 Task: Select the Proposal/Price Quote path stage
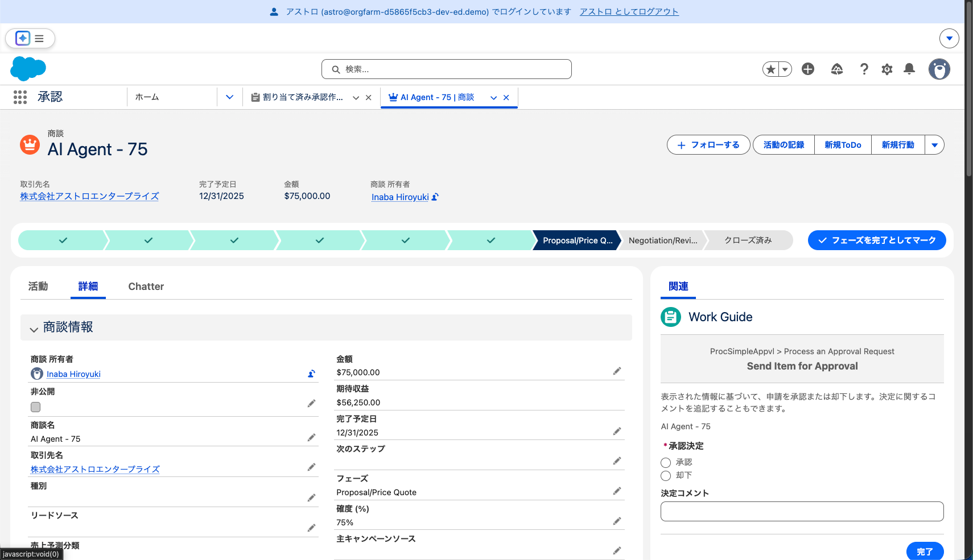click(x=577, y=240)
